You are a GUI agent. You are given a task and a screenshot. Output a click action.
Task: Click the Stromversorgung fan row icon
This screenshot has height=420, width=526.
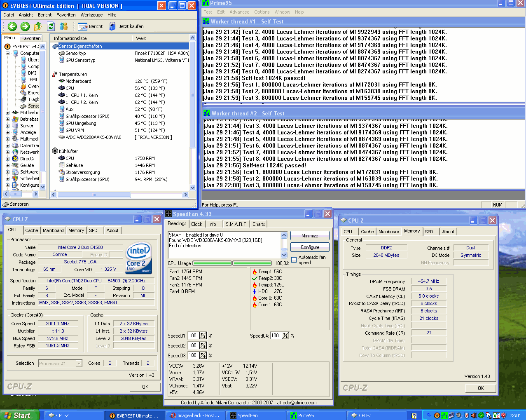[62, 172]
